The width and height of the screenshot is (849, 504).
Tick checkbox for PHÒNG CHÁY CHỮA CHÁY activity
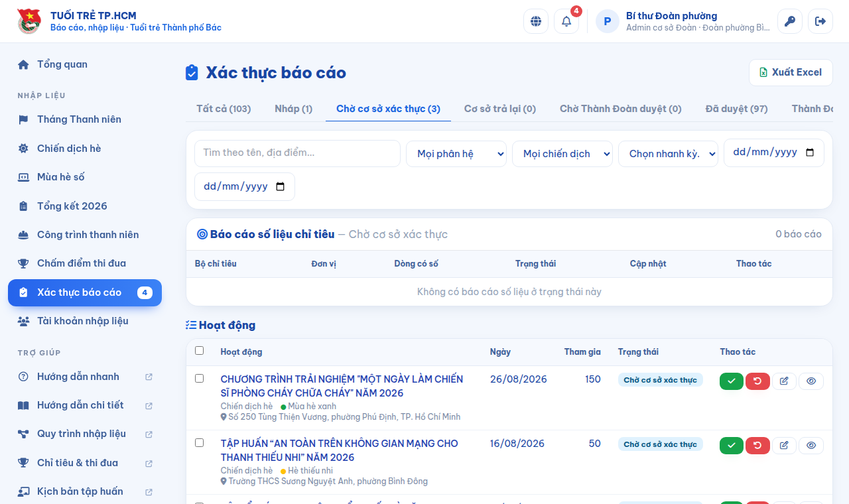coord(200,379)
